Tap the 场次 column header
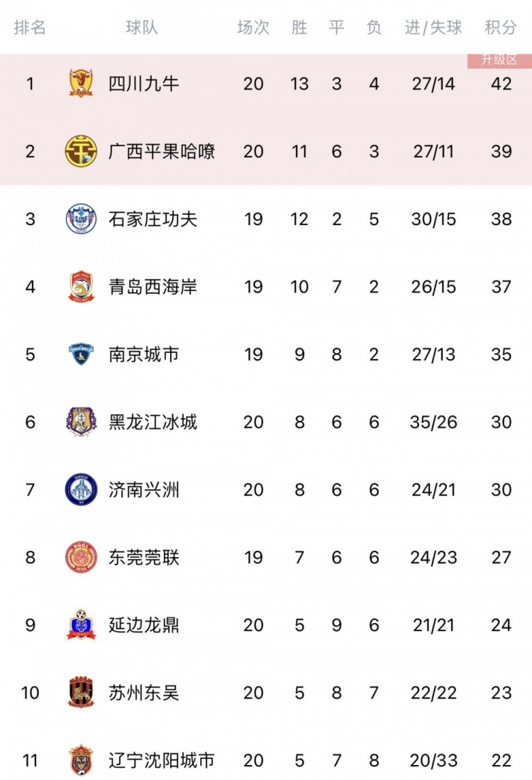 click(x=253, y=28)
